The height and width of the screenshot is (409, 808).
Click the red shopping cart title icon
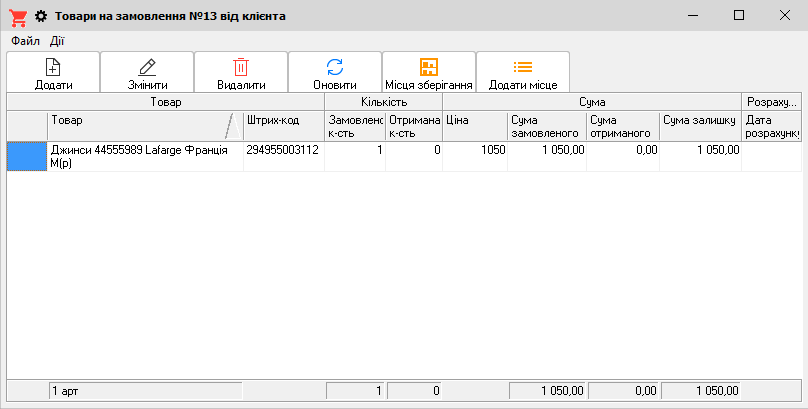(18, 16)
